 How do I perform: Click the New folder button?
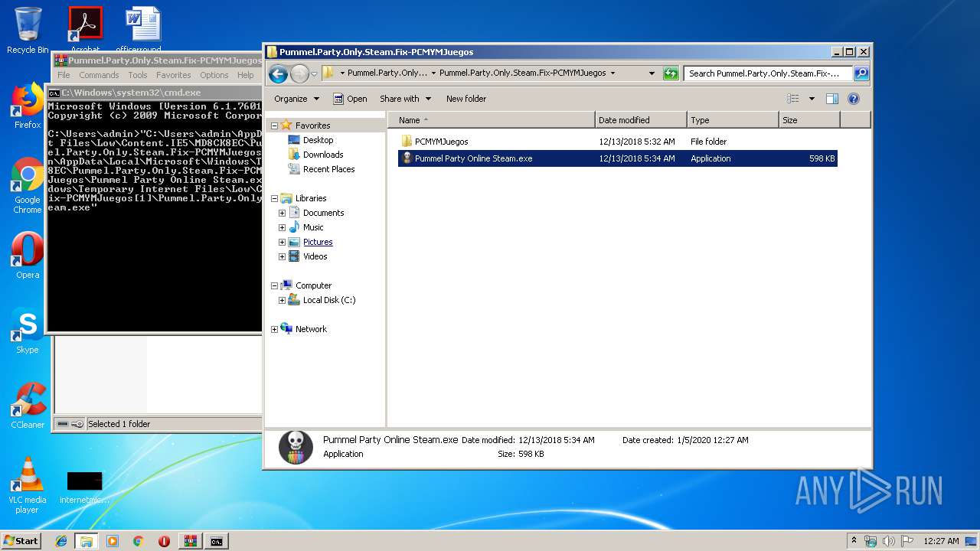pos(466,99)
